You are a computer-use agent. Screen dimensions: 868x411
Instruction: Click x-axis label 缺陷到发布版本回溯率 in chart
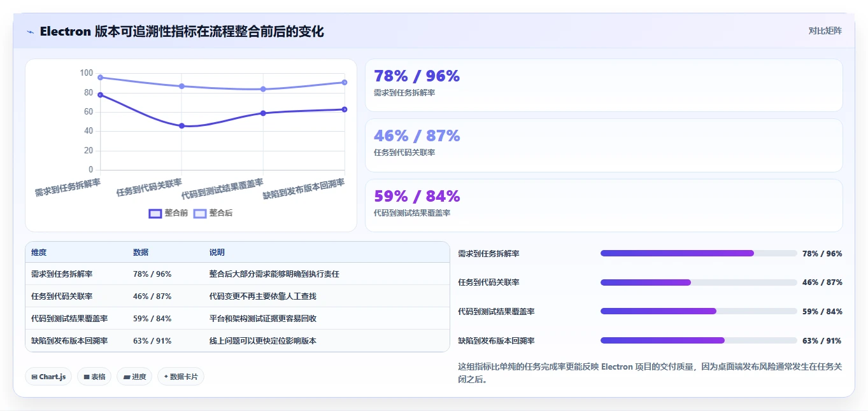point(304,189)
